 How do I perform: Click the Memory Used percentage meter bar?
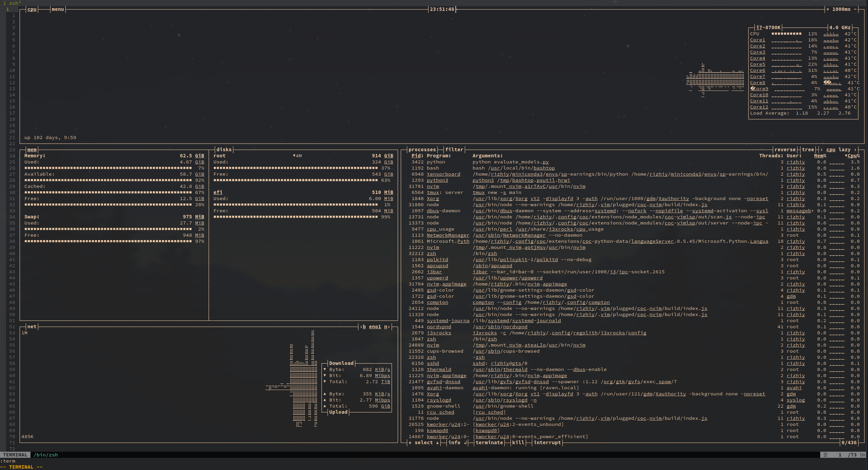102,168
